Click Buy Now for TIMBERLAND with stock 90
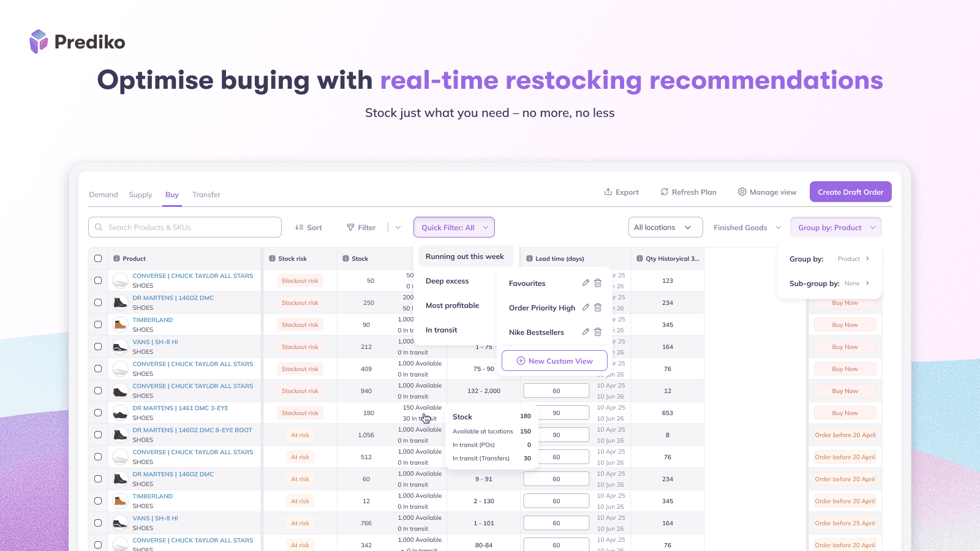This screenshot has height=551, width=980. tap(845, 325)
